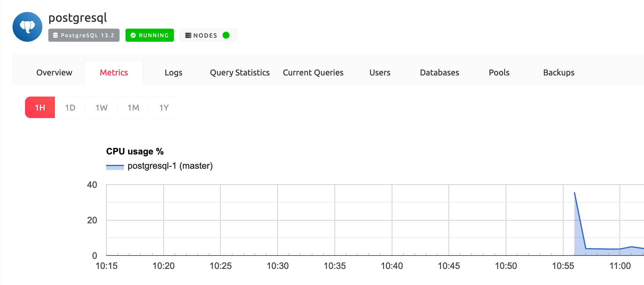The height and width of the screenshot is (285, 644).
Task: Select the 1D time range
Action: tap(70, 107)
